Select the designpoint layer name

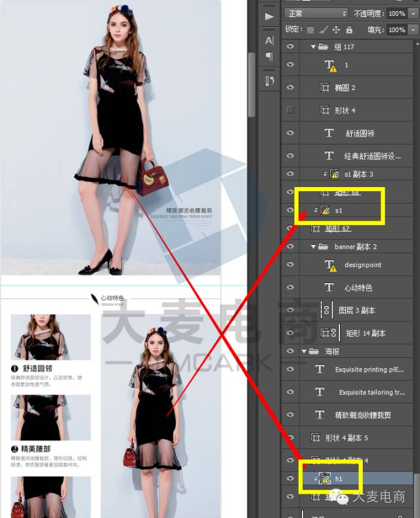click(x=363, y=265)
